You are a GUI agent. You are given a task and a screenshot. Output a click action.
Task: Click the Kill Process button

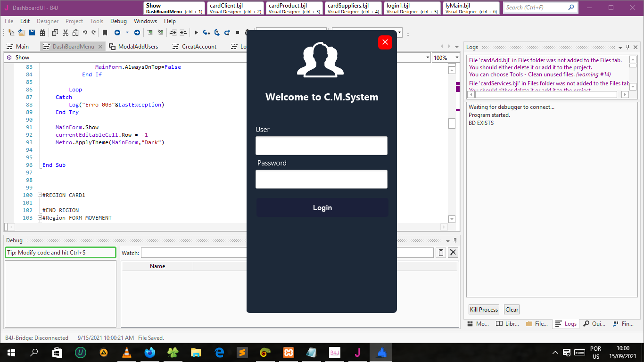click(484, 310)
